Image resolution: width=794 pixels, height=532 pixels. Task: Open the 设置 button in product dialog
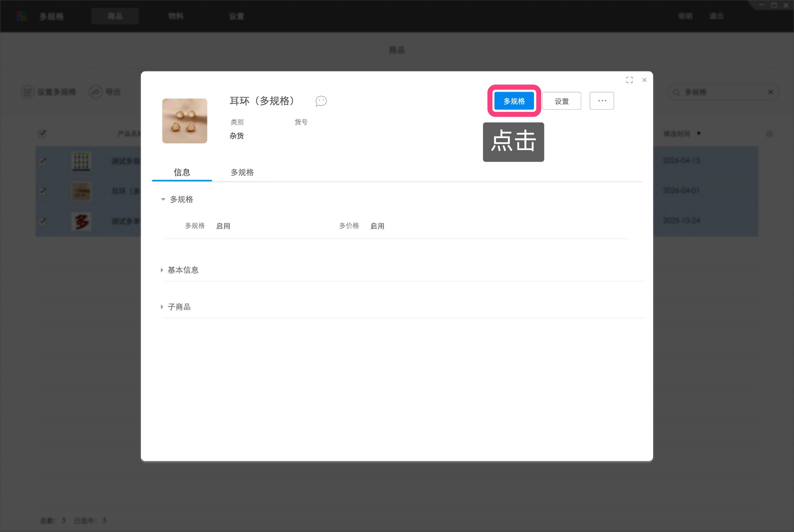pos(562,101)
